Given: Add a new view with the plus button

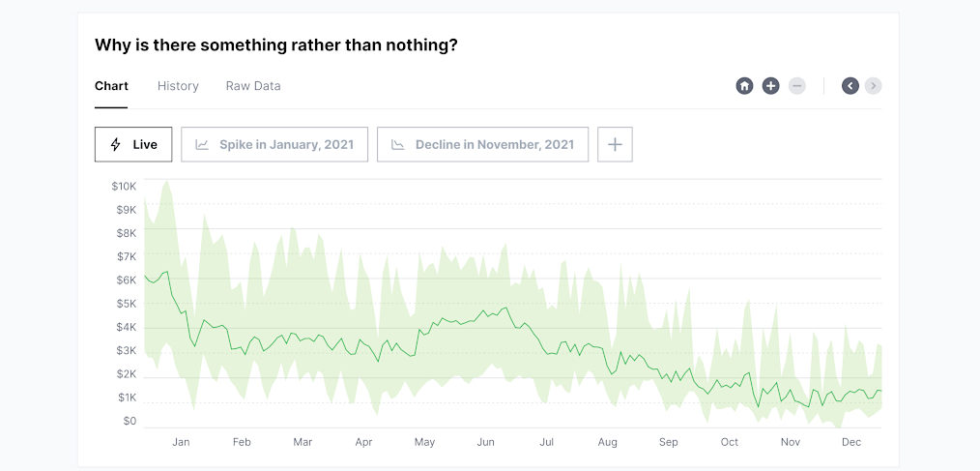Looking at the screenshot, I should [x=615, y=144].
